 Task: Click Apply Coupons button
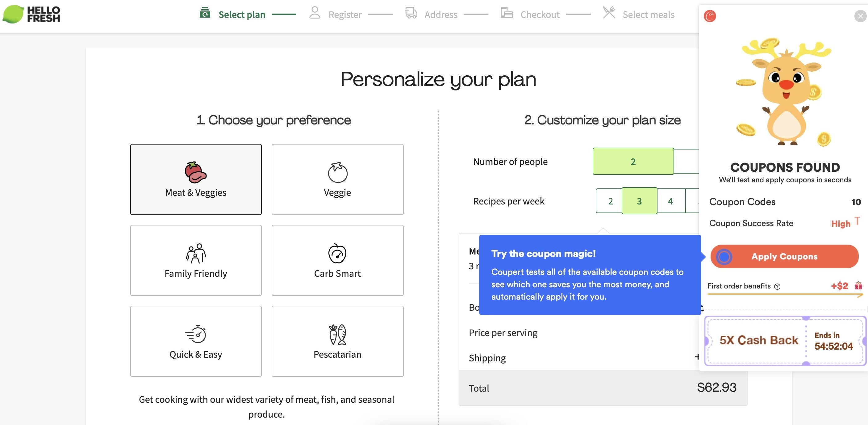point(784,256)
